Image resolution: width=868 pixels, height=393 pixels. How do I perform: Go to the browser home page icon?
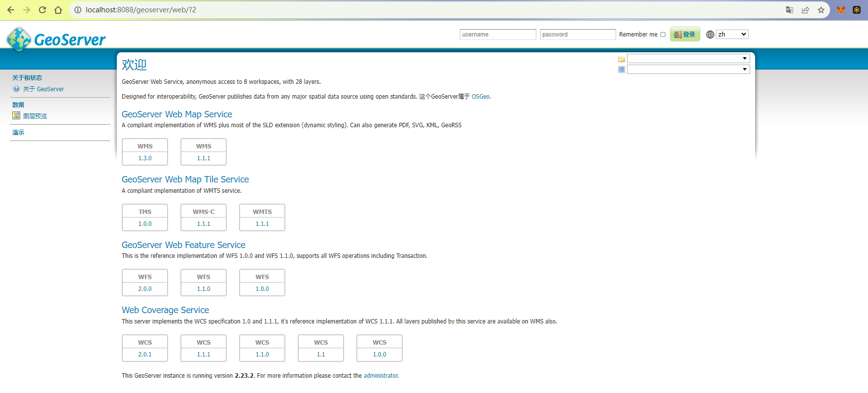tap(58, 10)
